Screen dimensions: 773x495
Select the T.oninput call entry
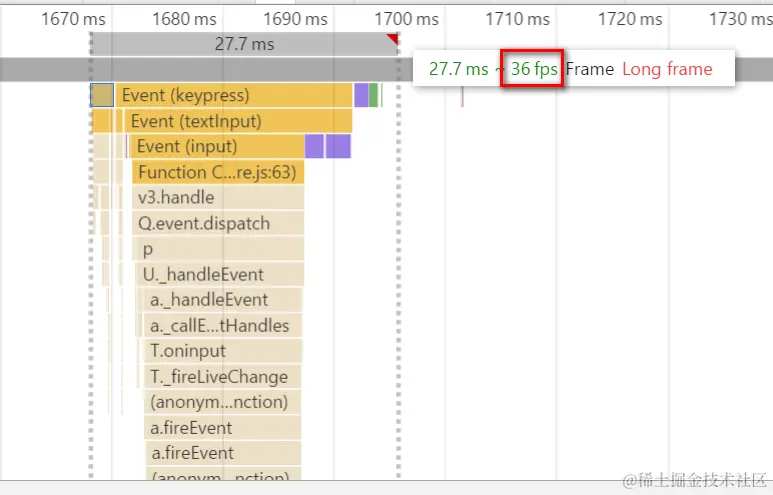[223, 351]
